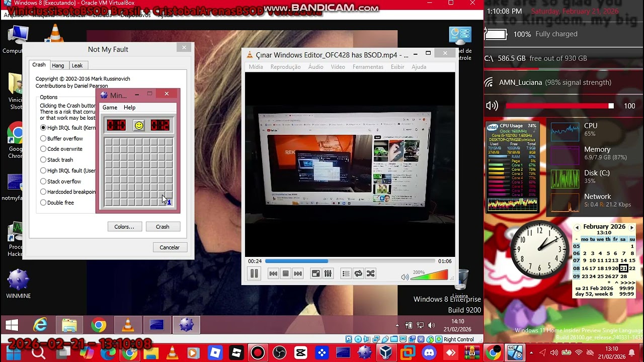Image resolution: width=644 pixels, height=362 pixels.
Task: Go to previous month in calendar gadget
Action: coord(577,227)
